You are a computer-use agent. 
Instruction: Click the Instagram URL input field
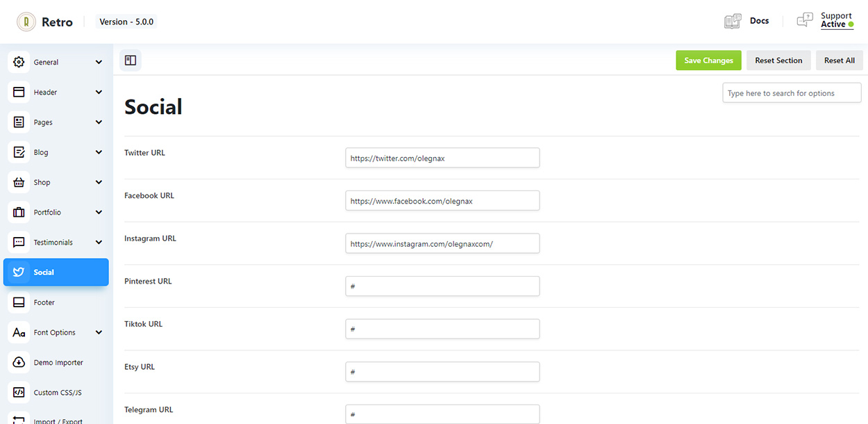click(442, 243)
